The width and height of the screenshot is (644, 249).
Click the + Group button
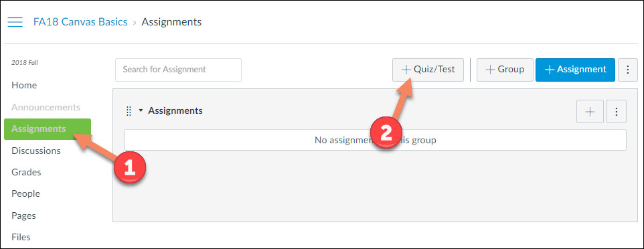pyautogui.click(x=505, y=70)
